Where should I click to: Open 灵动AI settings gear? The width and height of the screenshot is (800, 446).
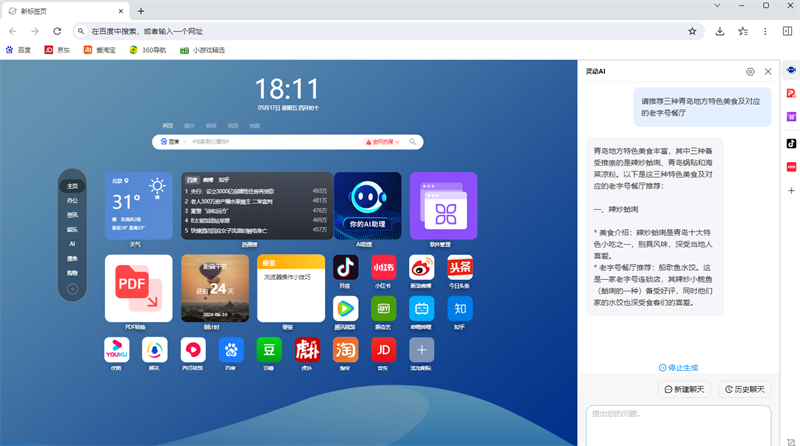750,72
